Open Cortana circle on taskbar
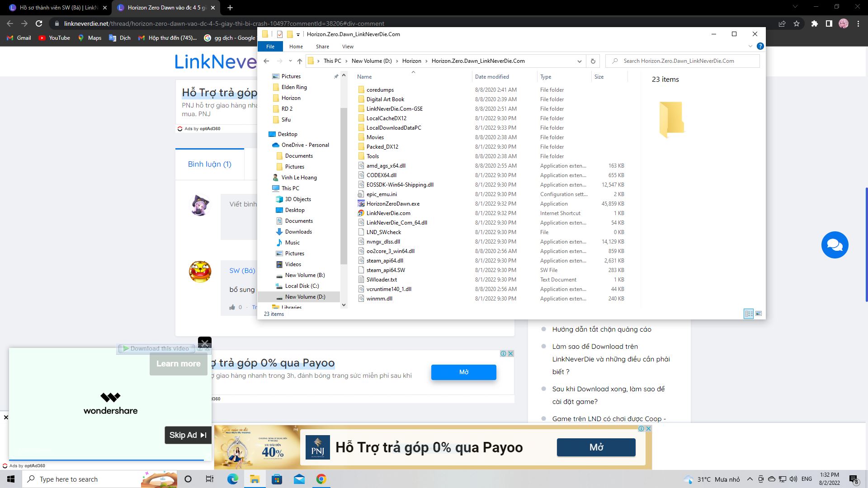This screenshot has height=488, width=868. pos(188,479)
